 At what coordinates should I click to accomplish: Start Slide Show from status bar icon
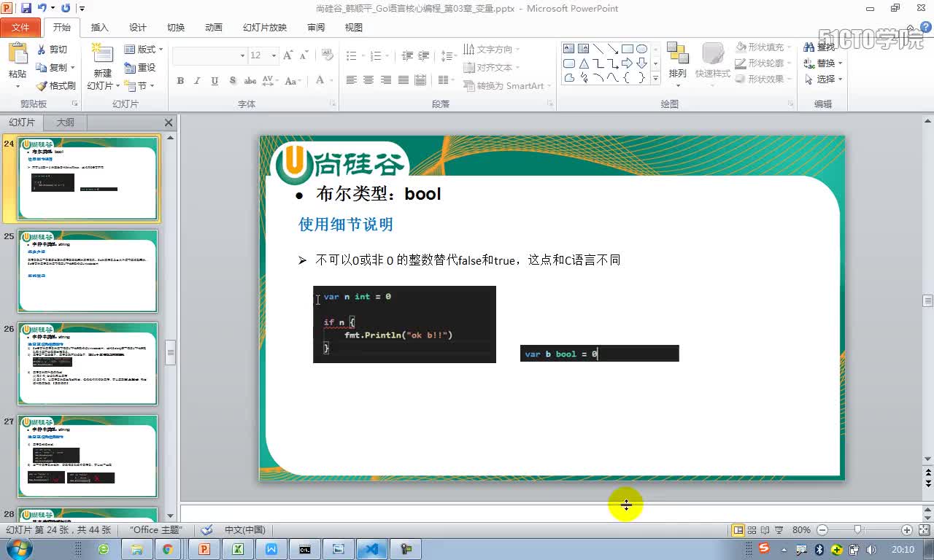pyautogui.click(x=779, y=530)
